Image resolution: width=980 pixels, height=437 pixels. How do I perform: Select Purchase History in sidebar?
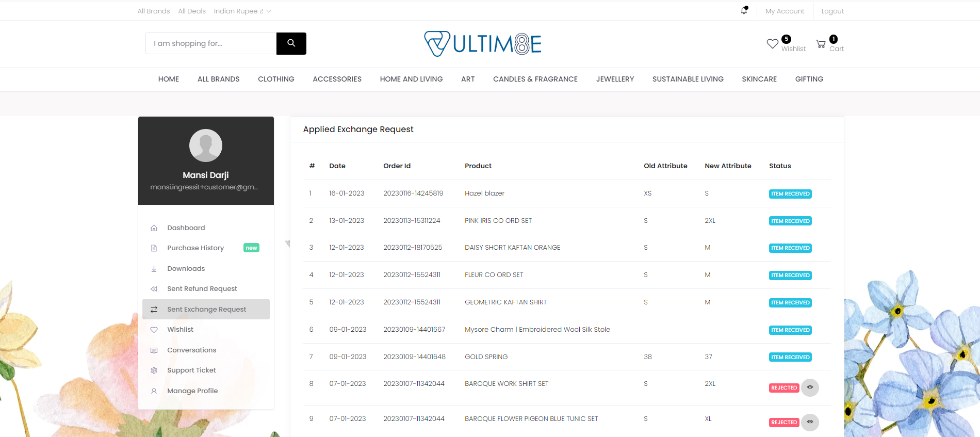pyautogui.click(x=195, y=248)
